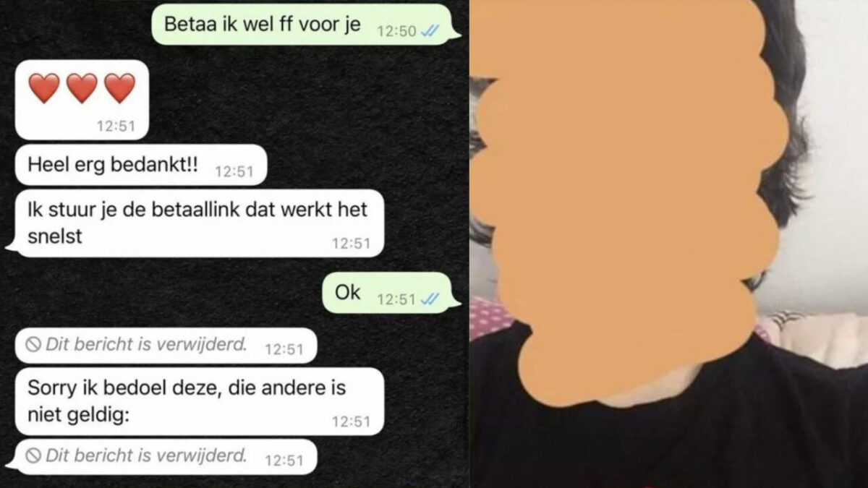868x488 pixels.
Task: Click the blue read checkmarks beside 12:50
Action: (x=432, y=30)
